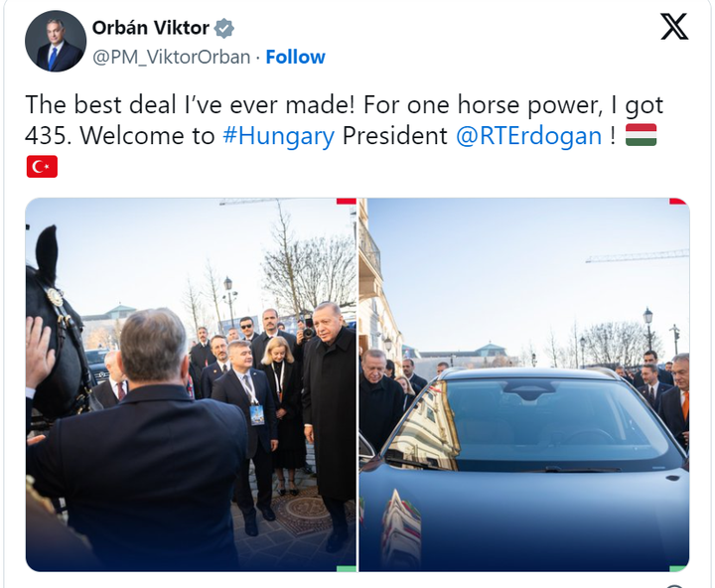This screenshot has width=715, height=588.
Task: Click the Turkish flag emoji
Action: click(x=42, y=166)
